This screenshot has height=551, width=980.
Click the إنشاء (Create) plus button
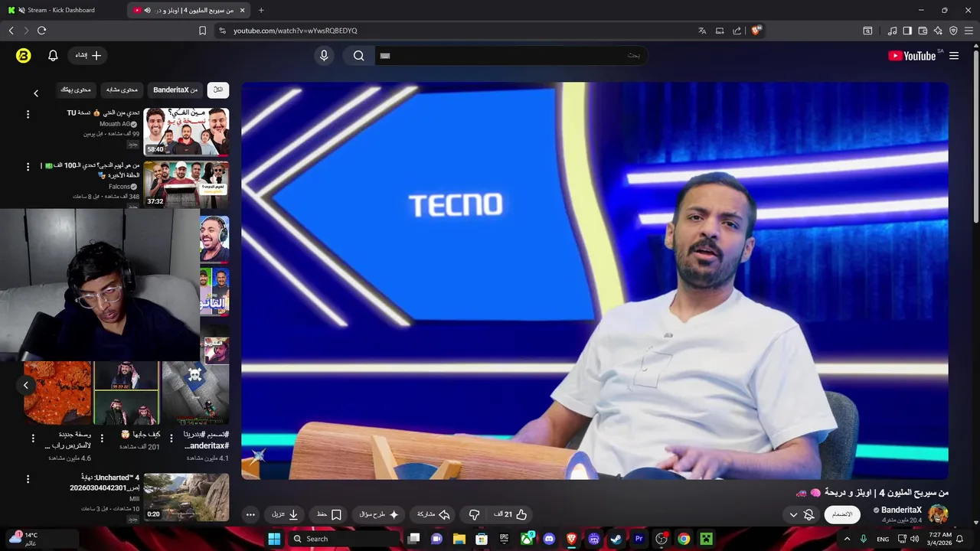click(x=87, y=55)
